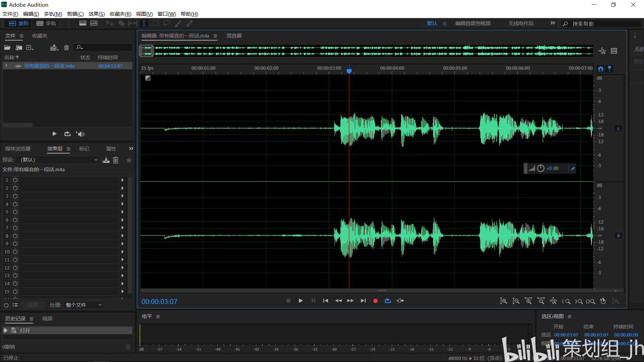Open the 效果(S) menu

pos(97,14)
